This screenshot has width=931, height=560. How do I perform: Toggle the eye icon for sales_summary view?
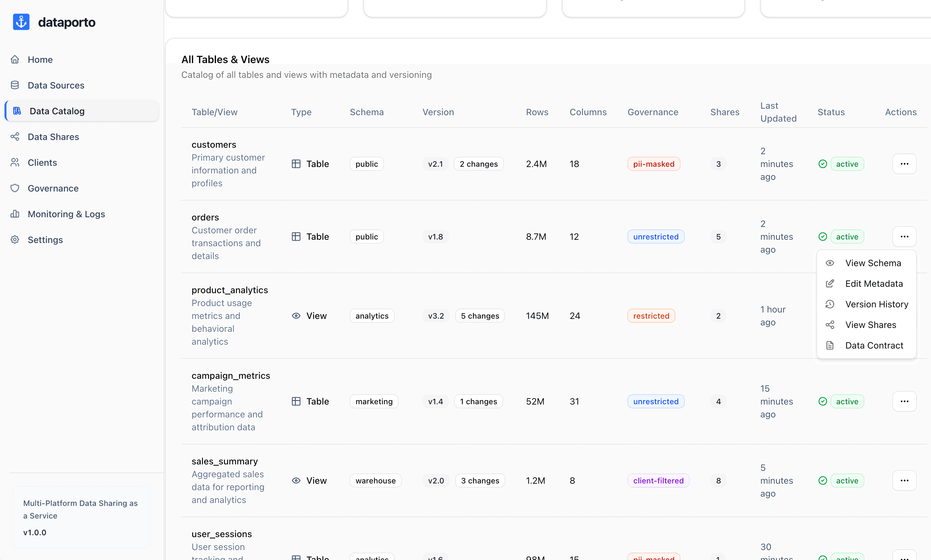click(x=296, y=481)
